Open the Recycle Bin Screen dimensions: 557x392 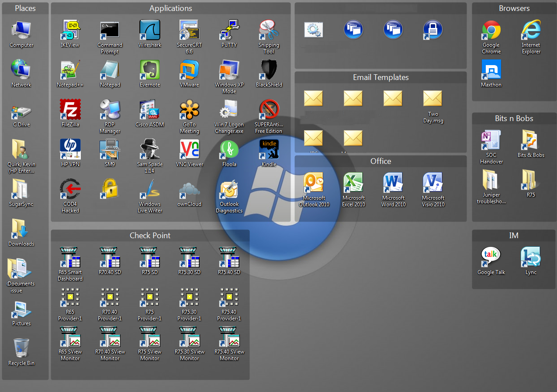coord(21,349)
